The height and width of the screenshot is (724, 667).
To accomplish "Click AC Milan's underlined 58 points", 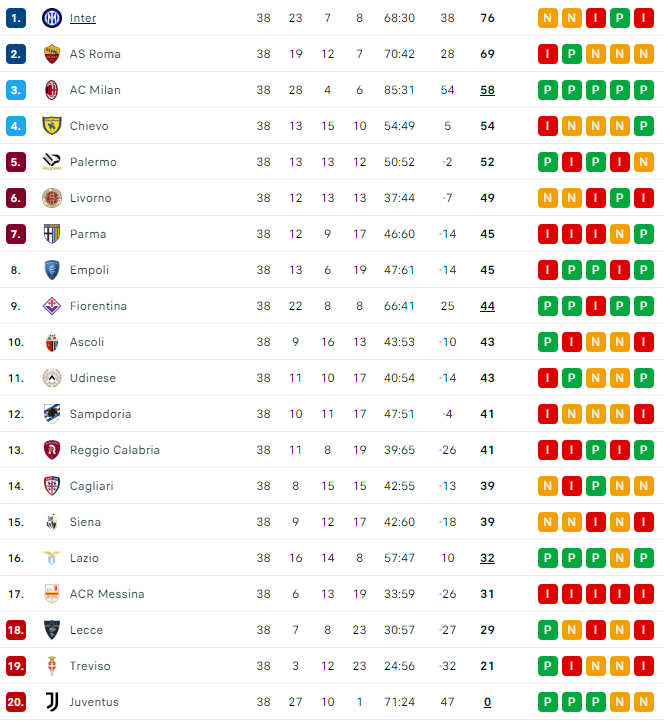I will (487, 90).
